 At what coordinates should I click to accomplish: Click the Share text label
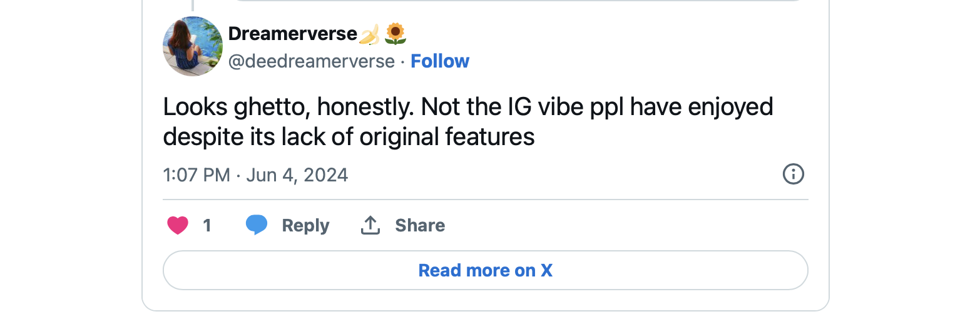tap(420, 225)
